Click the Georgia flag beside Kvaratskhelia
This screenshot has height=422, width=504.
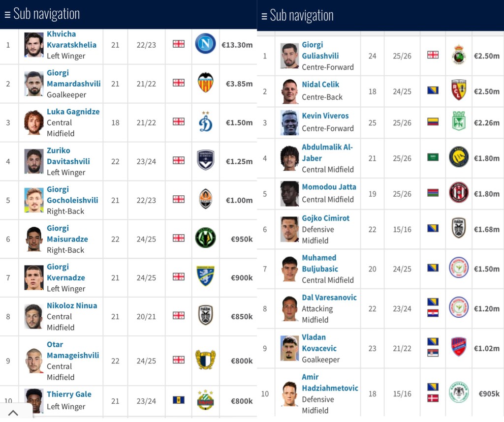tap(179, 44)
